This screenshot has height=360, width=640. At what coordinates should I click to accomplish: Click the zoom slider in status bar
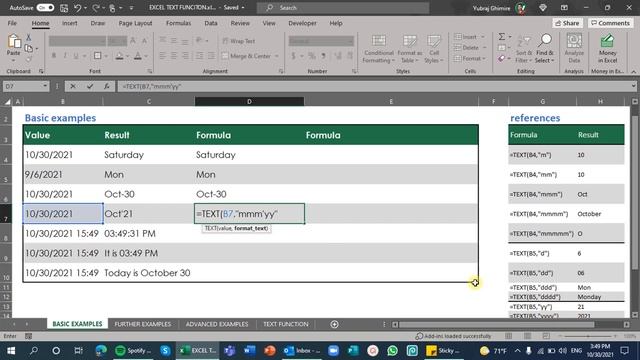pyautogui.click(x=588, y=336)
